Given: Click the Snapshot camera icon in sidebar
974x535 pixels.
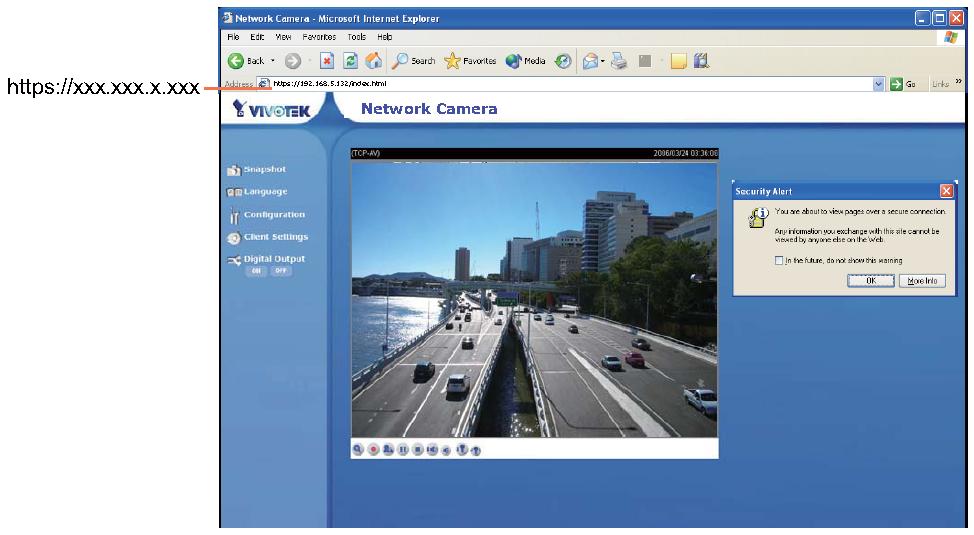Looking at the screenshot, I should 234,170.
